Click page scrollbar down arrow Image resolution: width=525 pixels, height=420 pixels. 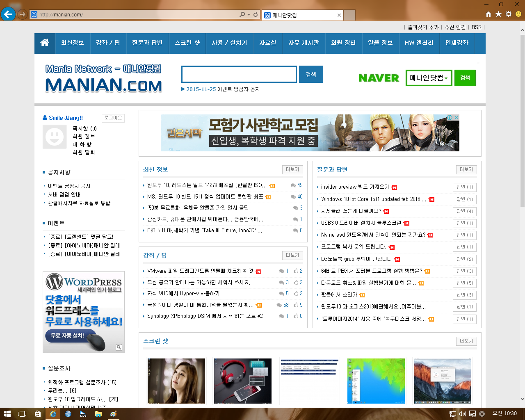point(522,399)
